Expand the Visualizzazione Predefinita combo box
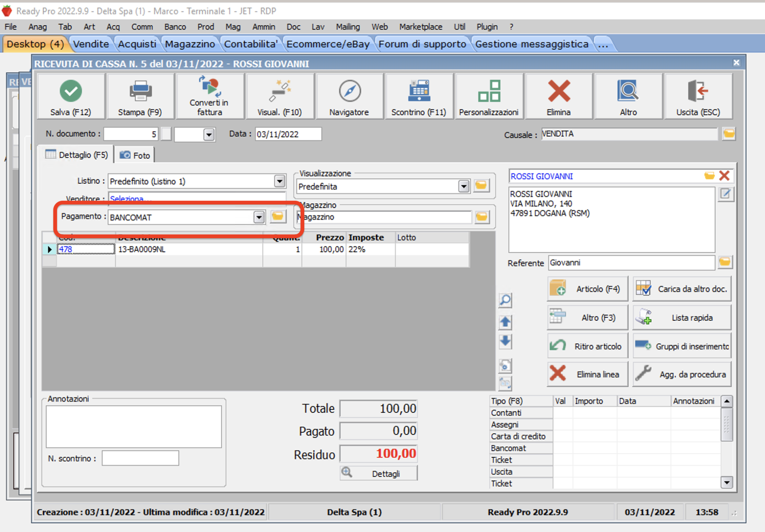The height and width of the screenshot is (532, 765). coord(463,186)
